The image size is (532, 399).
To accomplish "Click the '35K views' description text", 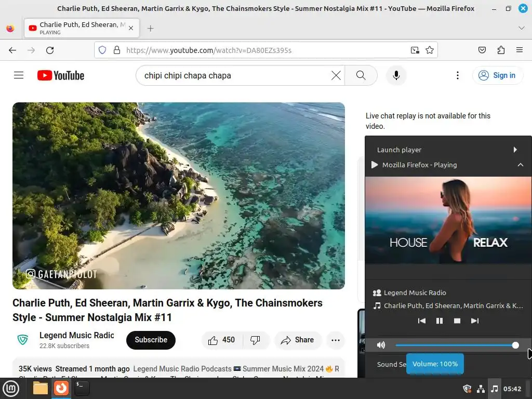I will (x=35, y=369).
